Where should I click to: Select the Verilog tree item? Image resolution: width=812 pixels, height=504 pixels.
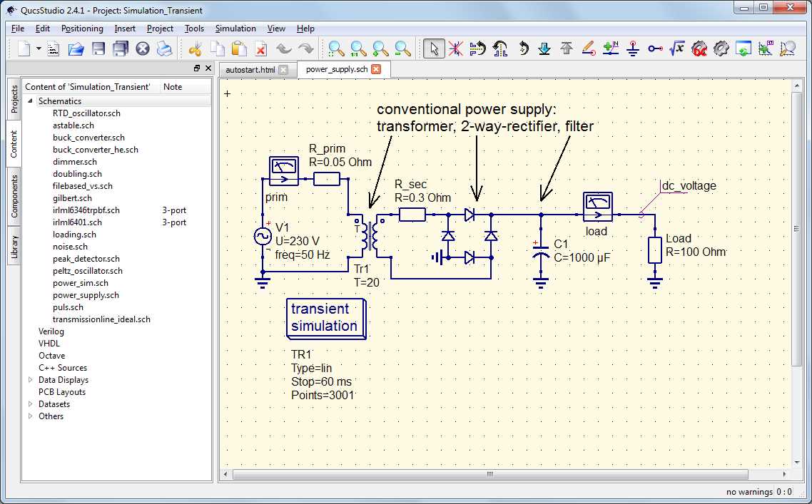coord(51,331)
